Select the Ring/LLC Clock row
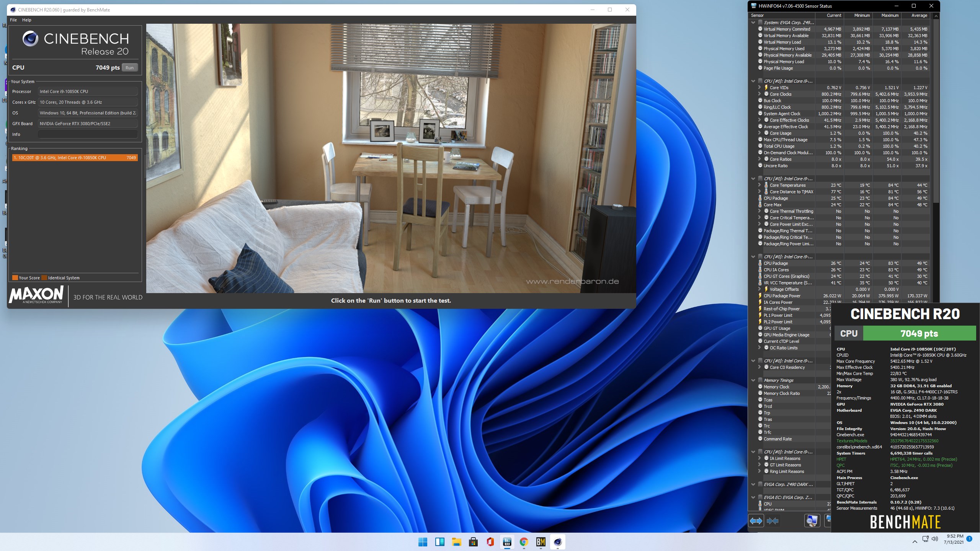The height and width of the screenshot is (551, 980). [x=839, y=107]
